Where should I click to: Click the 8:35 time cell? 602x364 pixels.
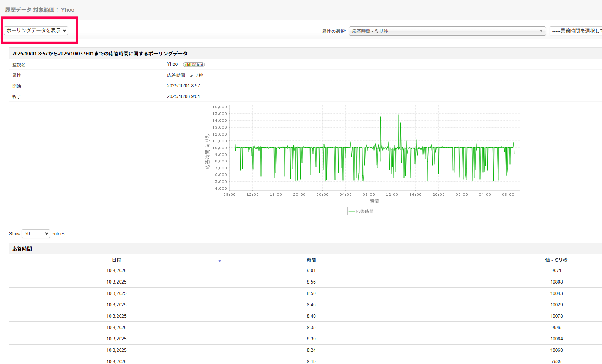(311, 328)
